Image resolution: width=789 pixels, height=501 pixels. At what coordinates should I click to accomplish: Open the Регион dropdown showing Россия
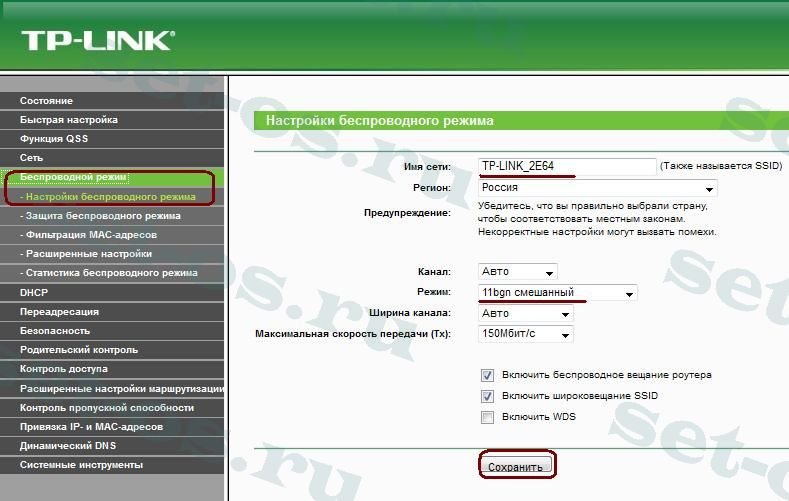point(597,188)
